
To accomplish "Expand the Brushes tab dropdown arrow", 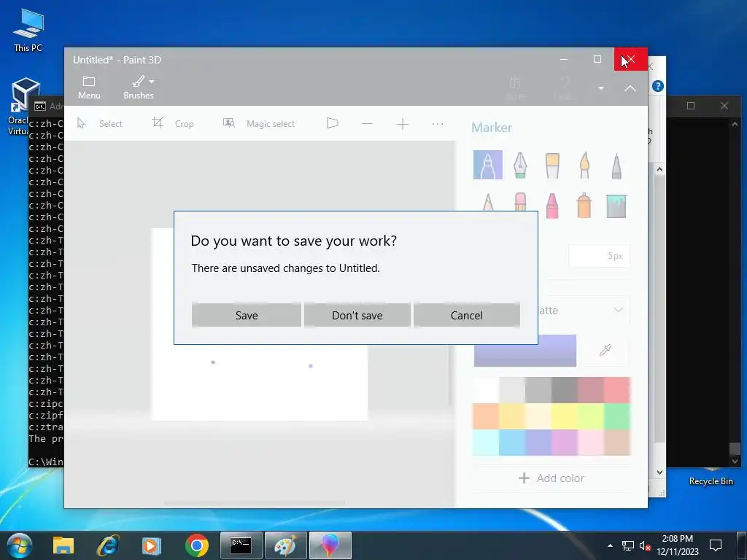I will point(152,82).
